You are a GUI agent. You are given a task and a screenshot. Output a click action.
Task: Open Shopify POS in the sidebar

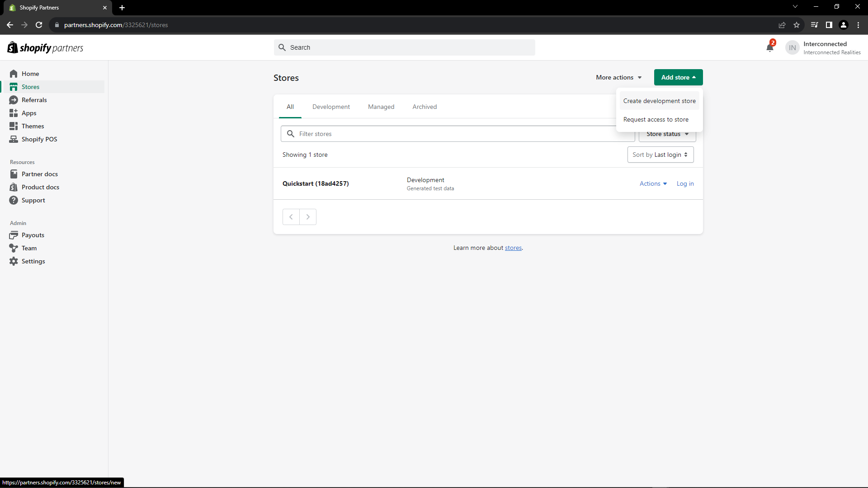pos(39,139)
